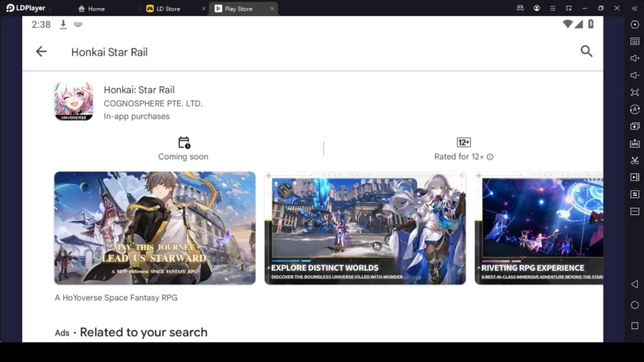The image size is (644, 362).
Task: Start video recorder from sidebar icon
Action: (x=635, y=177)
